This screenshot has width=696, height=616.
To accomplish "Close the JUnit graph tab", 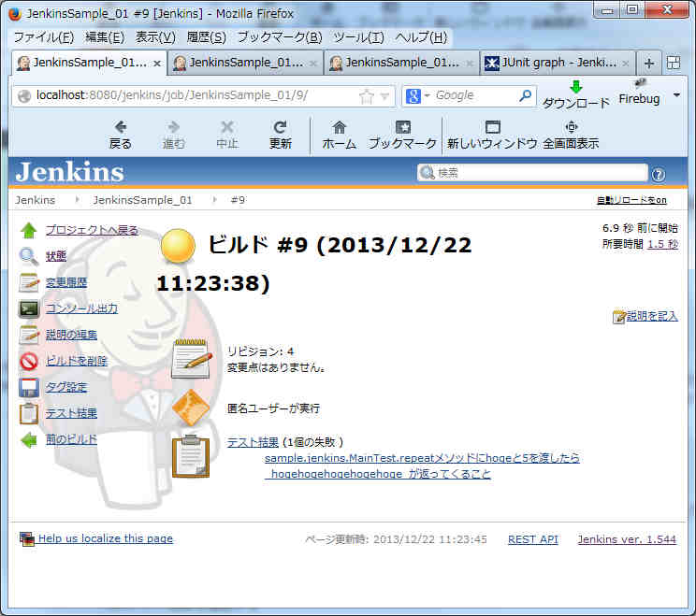I will pyautogui.click(x=626, y=64).
